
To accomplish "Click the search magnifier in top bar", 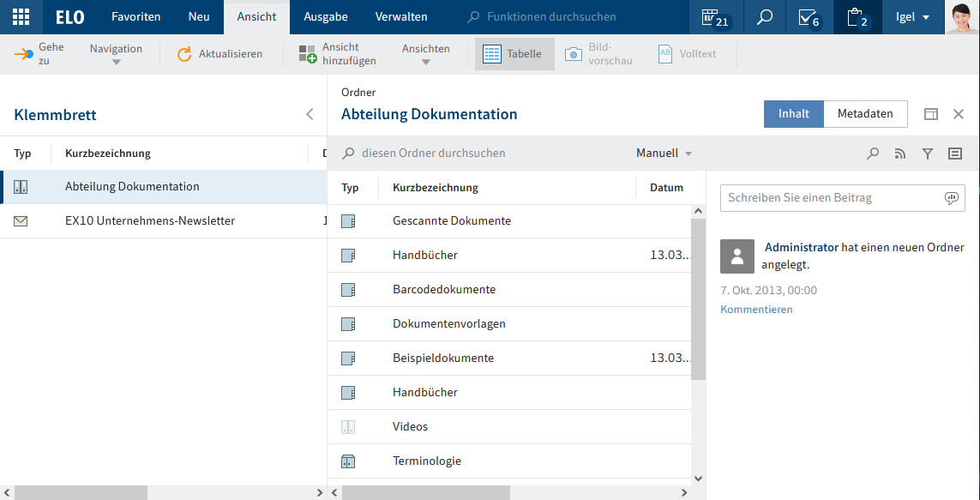I will pyautogui.click(x=764, y=17).
